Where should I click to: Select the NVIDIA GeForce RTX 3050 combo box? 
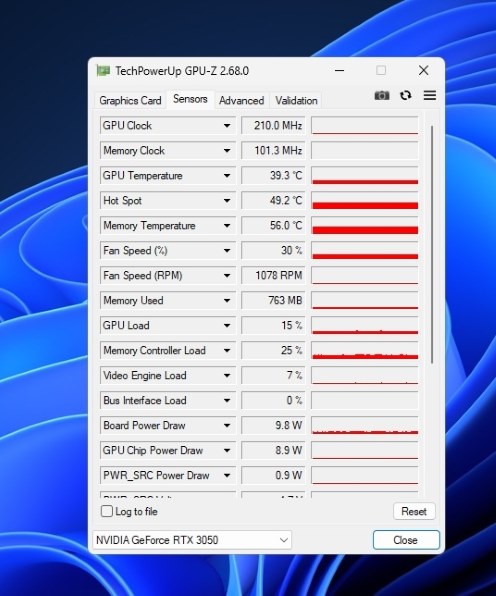(192, 540)
